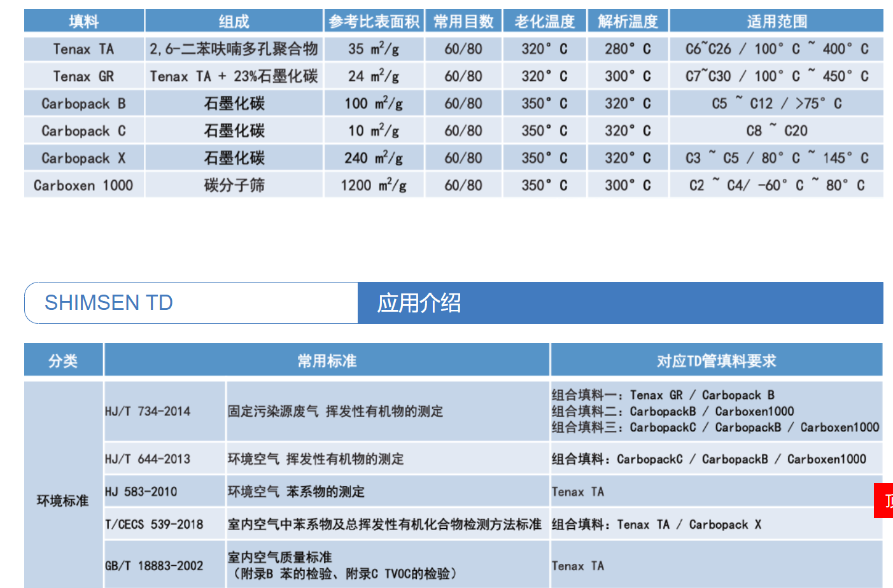Viewport: 893px width, 588px height.
Task: Click the 应用介绍 section banner
Action: click(x=419, y=303)
